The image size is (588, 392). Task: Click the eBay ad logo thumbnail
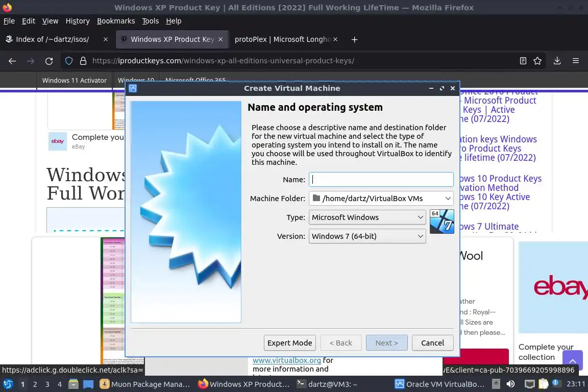[x=57, y=141]
